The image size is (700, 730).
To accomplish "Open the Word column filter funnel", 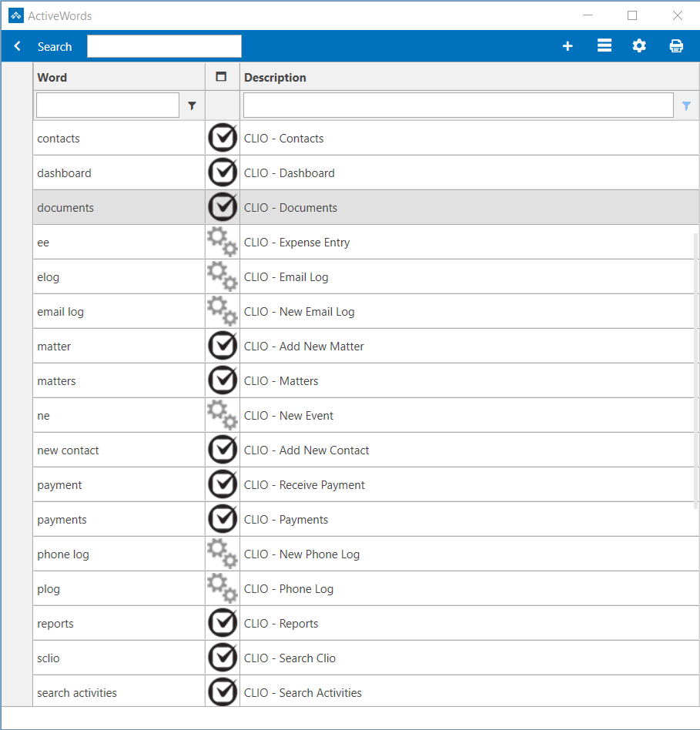I will [191, 105].
